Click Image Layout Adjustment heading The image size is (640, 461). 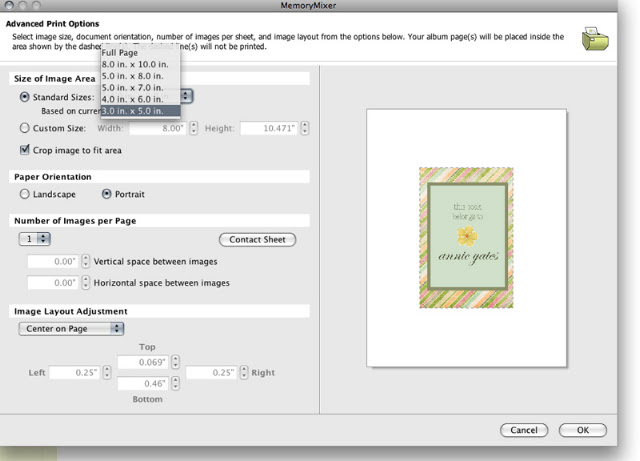tap(71, 312)
